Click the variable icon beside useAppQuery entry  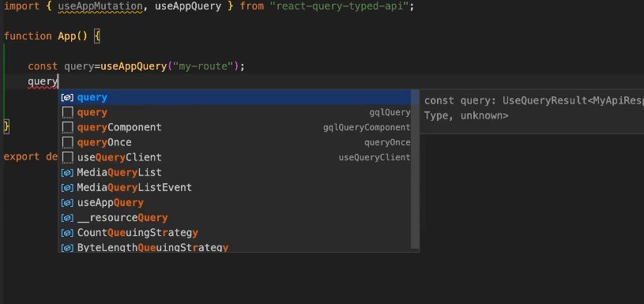(67, 203)
